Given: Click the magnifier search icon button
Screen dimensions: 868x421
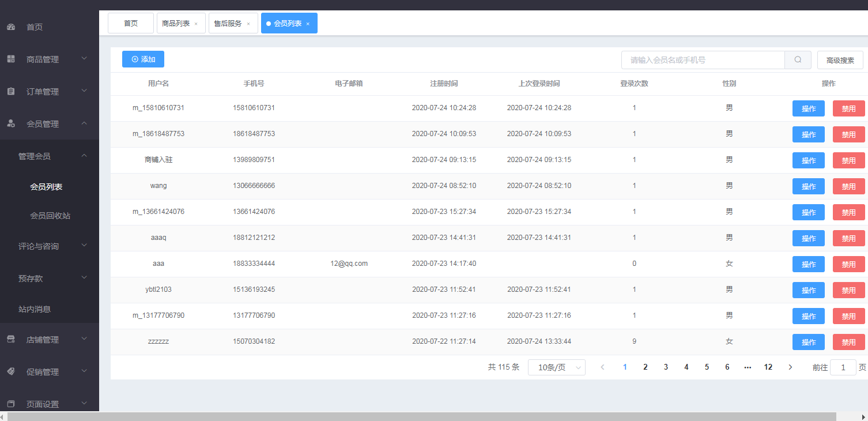Looking at the screenshot, I should click(x=798, y=60).
